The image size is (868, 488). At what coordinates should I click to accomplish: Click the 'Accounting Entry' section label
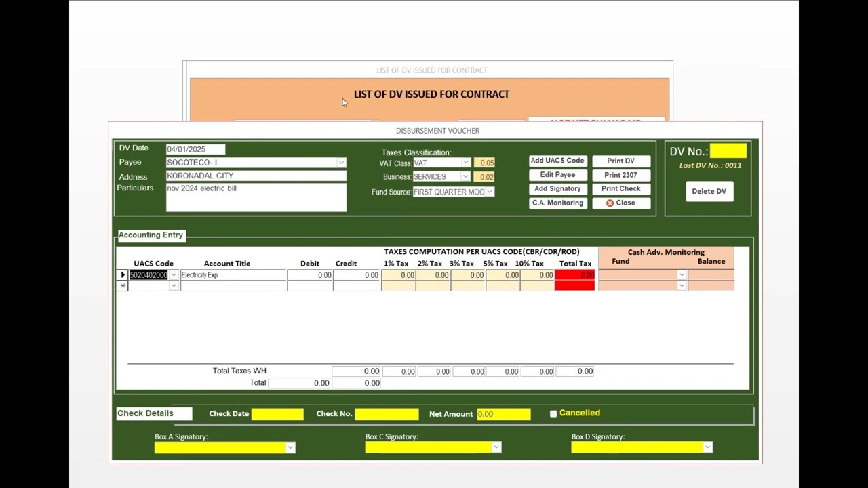(x=151, y=235)
